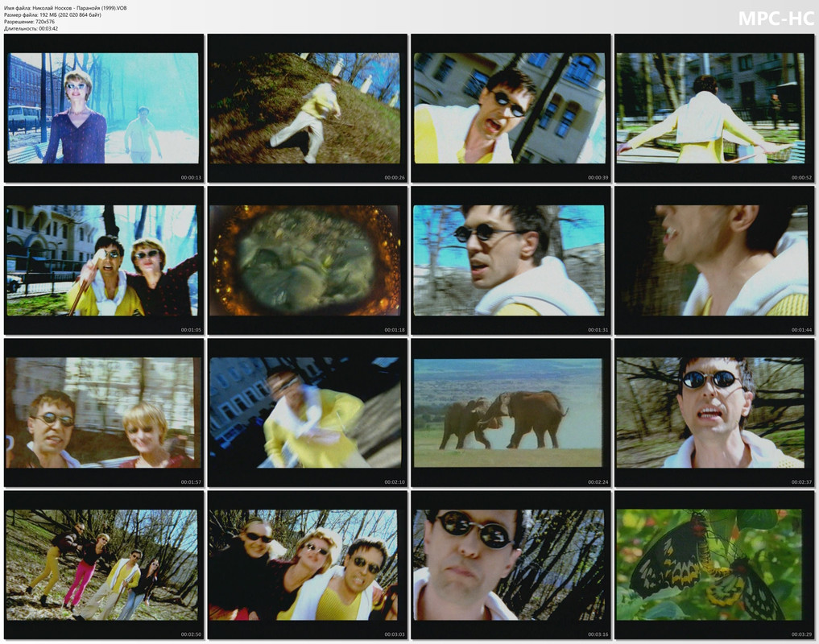
Task: Open blurred thumbnail of man and blonde woman
Action: 104,413
